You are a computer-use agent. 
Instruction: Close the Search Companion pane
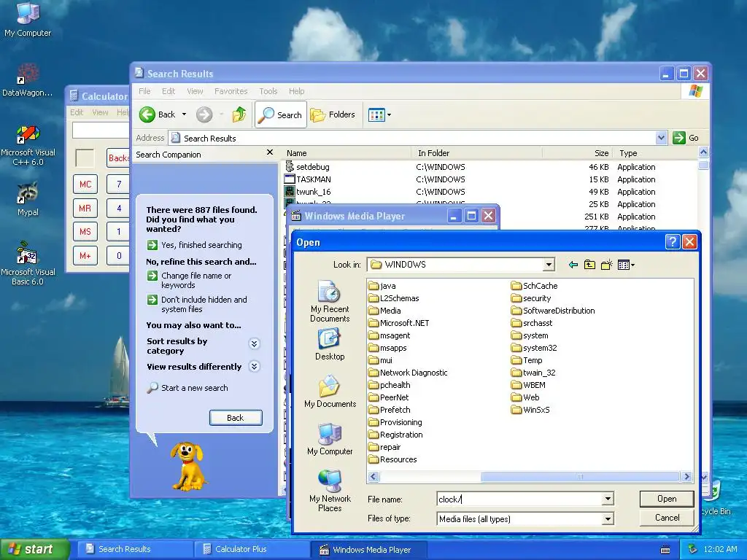point(270,152)
